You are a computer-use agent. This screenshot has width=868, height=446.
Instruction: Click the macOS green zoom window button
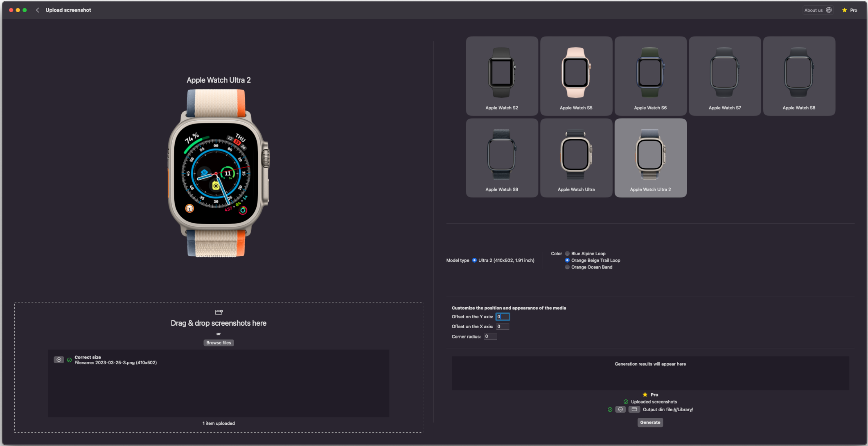[x=25, y=10]
